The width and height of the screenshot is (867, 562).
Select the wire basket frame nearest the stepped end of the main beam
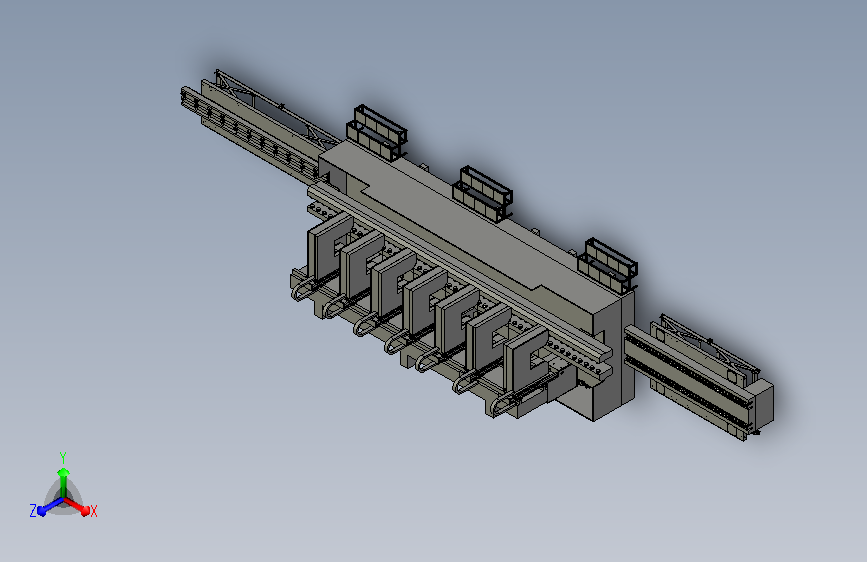[x=377, y=132]
